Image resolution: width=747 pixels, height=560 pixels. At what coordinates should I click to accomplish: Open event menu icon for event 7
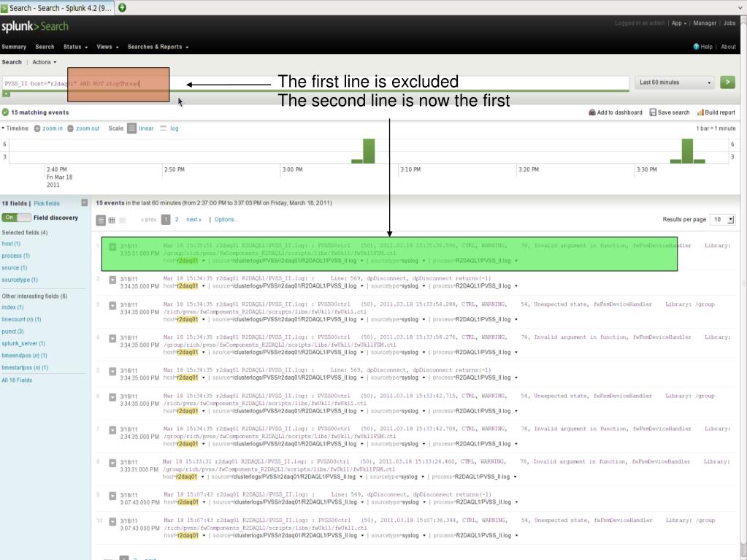click(x=112, y=430)
